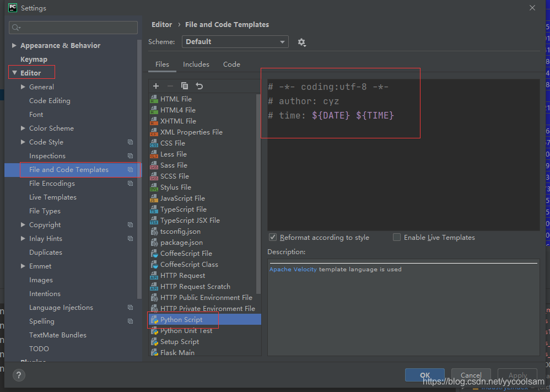Select the Setup Script template

[x=205, y=341]
